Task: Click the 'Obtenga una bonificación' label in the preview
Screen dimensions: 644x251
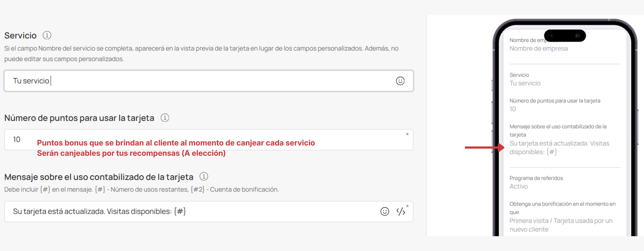Action: point(562,208)
